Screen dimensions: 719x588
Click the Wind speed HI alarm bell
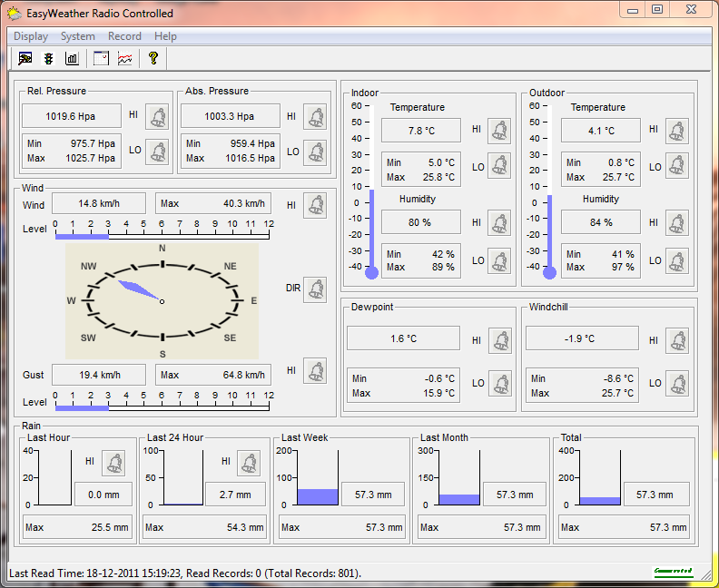tap(316, 205)
